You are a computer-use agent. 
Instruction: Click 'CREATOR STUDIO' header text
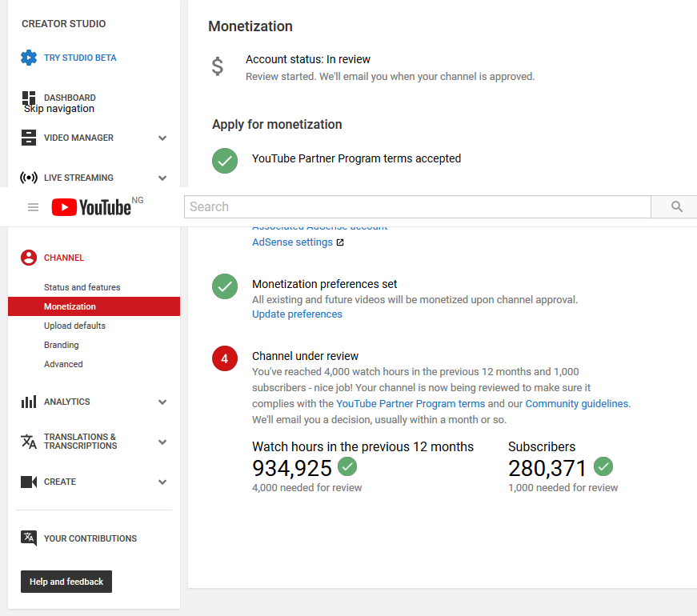(64, 24)
